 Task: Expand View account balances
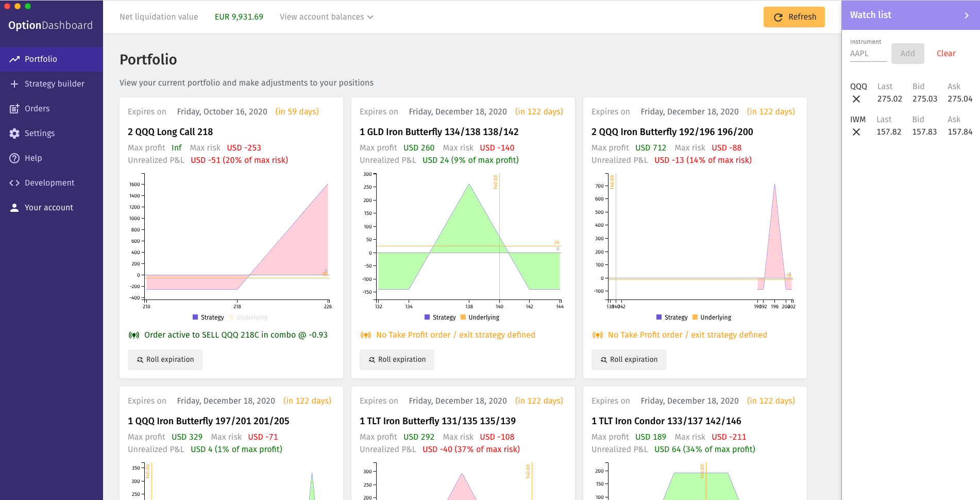326,16
